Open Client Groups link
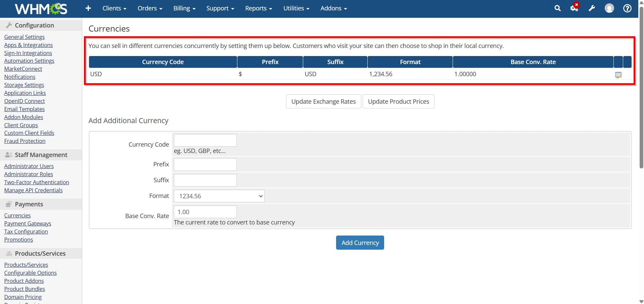The height and width of the screenshot is (304, 644). pyautogui.click(x=21, y=125)
